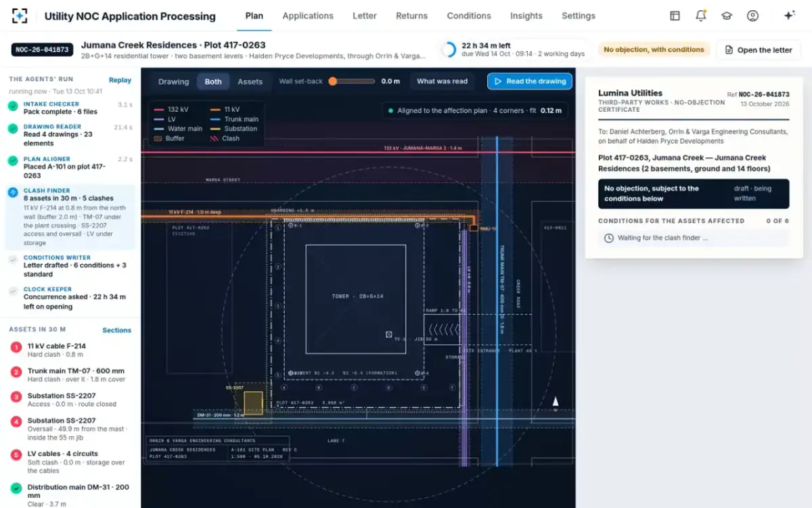The width and height of the screenshot is (812, 508).
Task: Switch the view to Assets only
Action: click(250, 82)
